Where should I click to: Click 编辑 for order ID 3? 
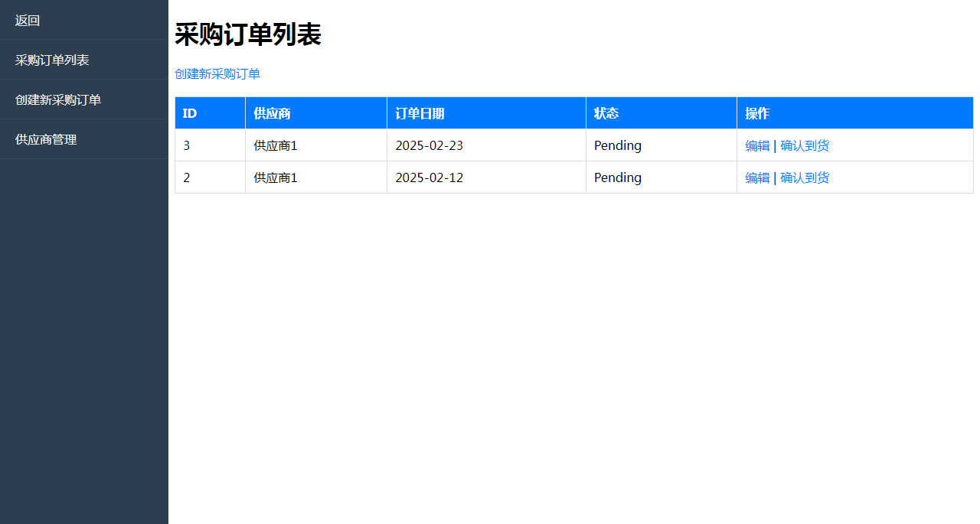[757, 145]
